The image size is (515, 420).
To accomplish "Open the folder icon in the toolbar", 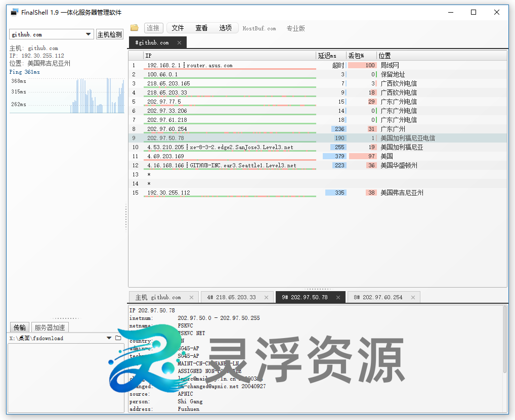I will (x=135, y=28).
